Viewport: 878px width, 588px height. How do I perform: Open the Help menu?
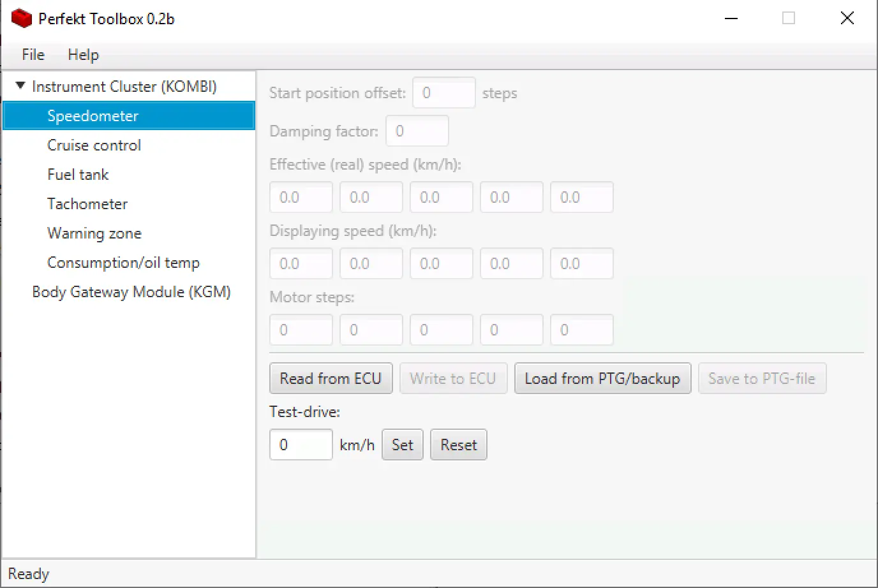pyautogui.click(x=83, y=55)
